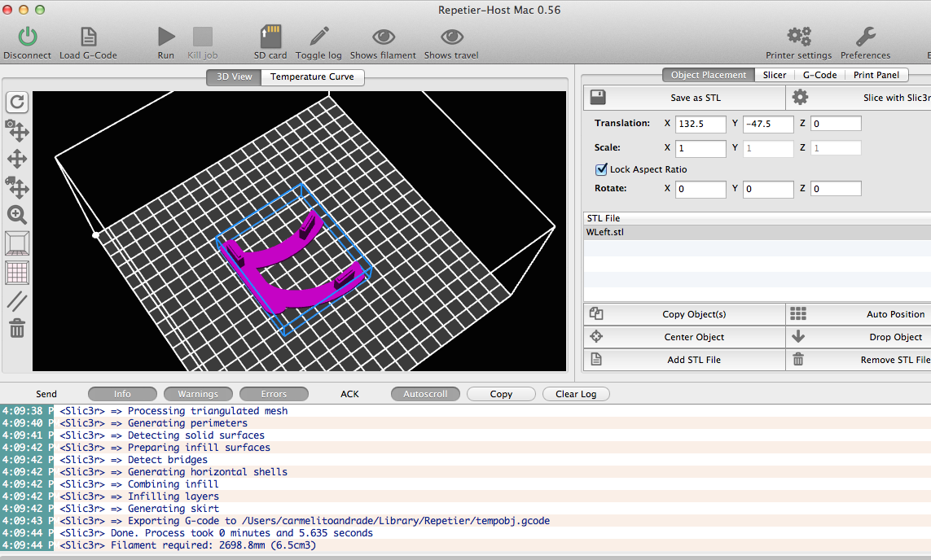Click the Kill job stop icon

203,37
